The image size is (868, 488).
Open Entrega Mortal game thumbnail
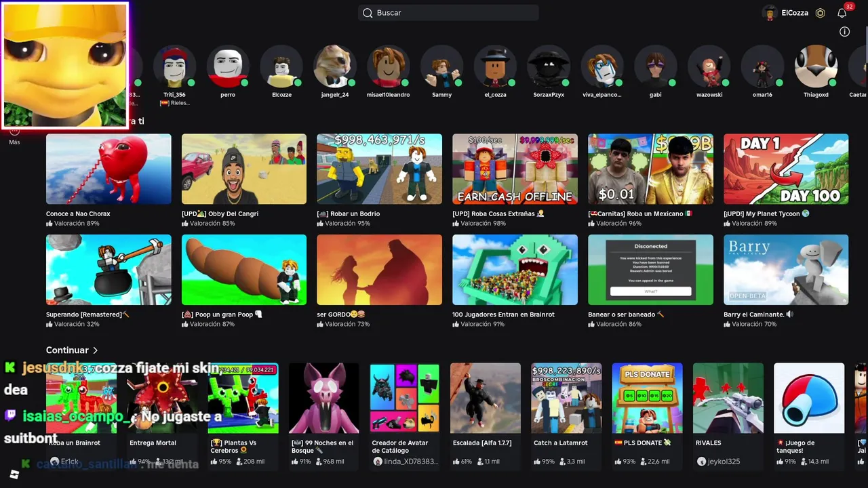coord(162,398)
